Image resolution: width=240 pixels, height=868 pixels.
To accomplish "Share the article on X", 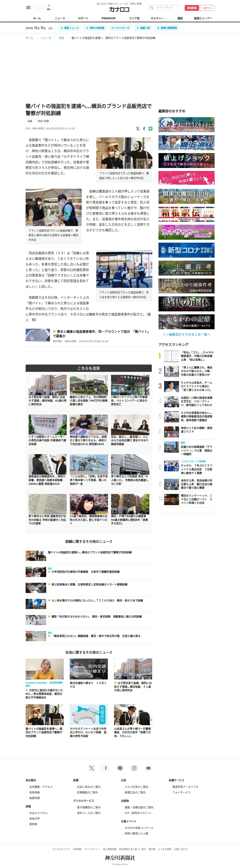I will coord(138,128).
